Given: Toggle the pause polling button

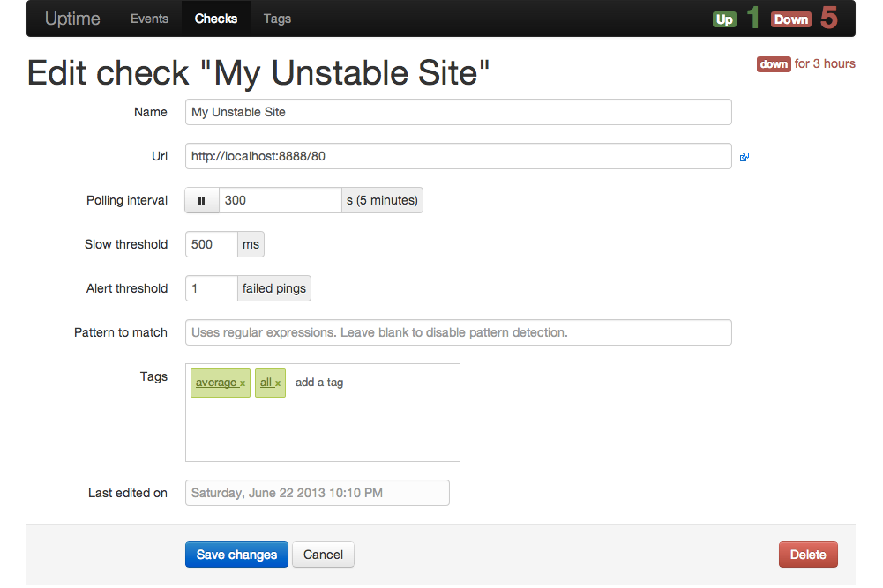Looking at the screenshot, I should [x=202, y=200].
